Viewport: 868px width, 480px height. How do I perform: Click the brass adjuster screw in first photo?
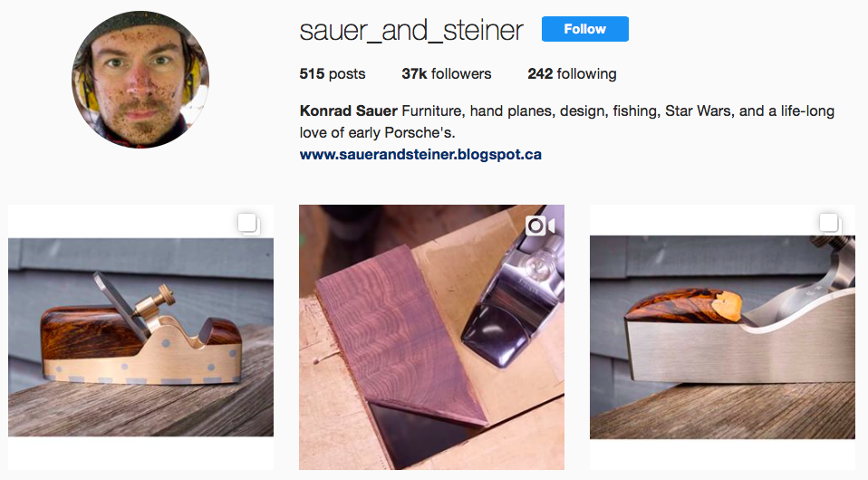click(x=158, y=301)
